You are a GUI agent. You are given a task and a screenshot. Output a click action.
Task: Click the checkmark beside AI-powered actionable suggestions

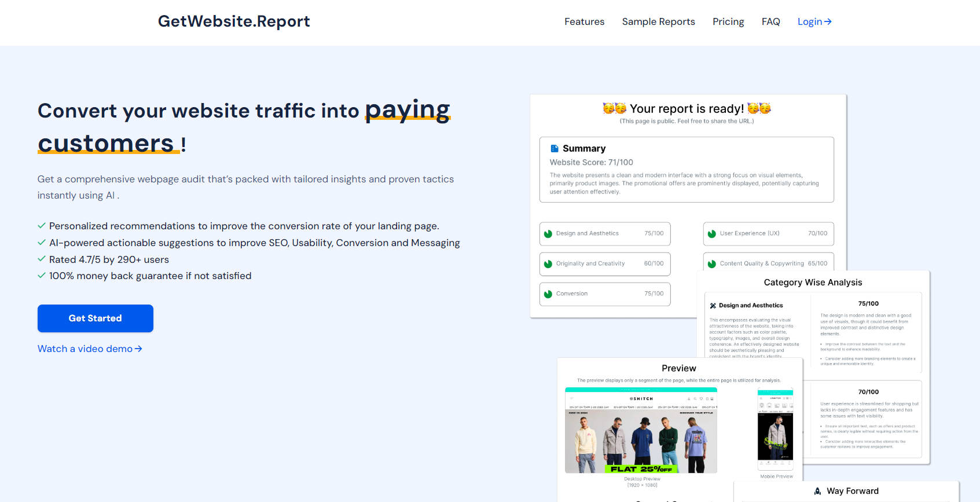click(x=42, y=243)
